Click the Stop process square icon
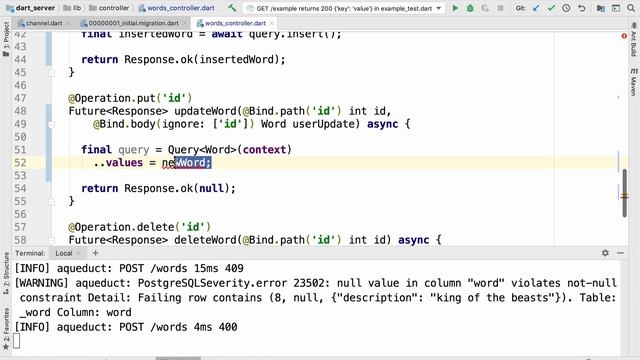640x360 pixels. (500, 8)
